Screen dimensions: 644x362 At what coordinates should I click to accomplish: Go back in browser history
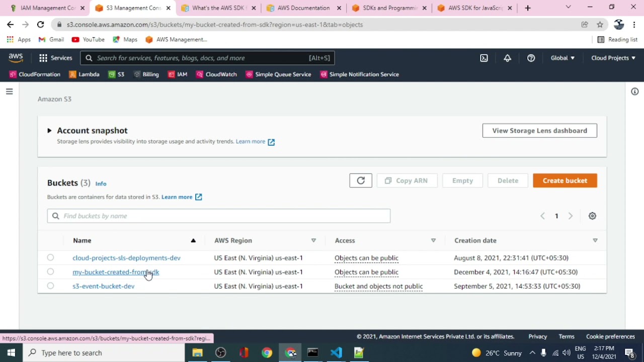10,24
